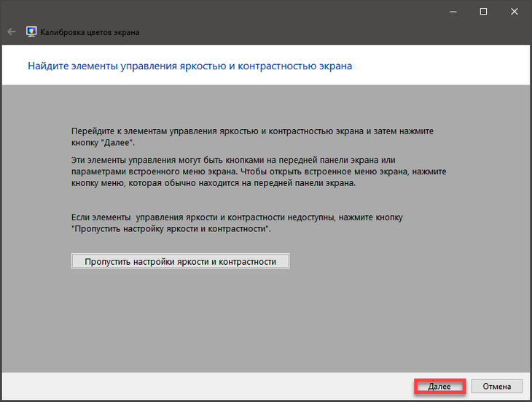Click the title text Калибровка цветов экрана
Screen dimensions: 532x402
tap(90, 32)
